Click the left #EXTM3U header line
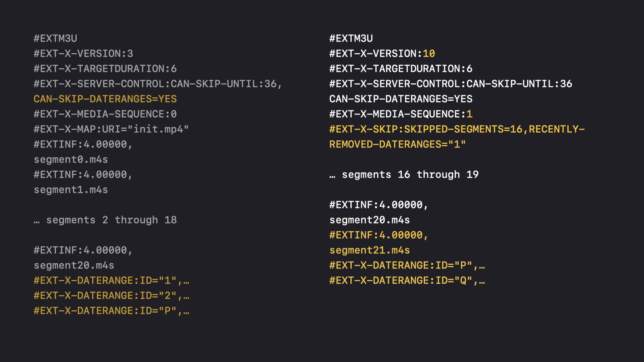Screen dimensions: 644x362 (x=55, y=38)
